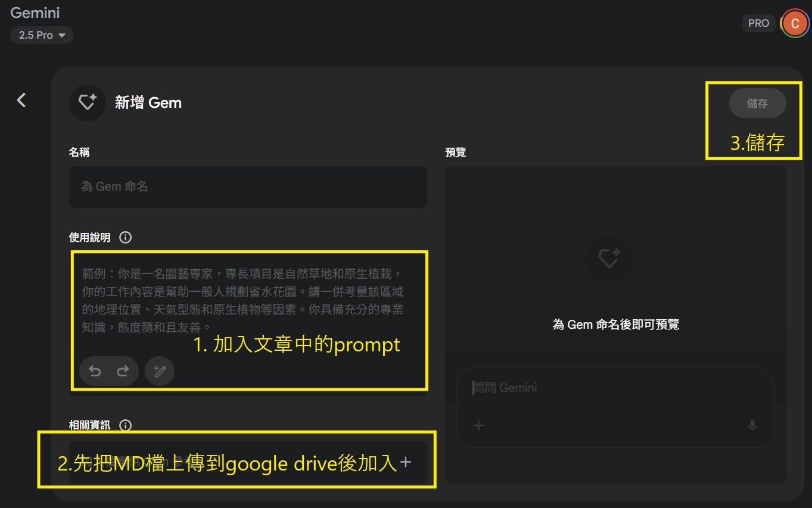
Task: Open the info tooltip next to 使用說明
Action: 125,237
